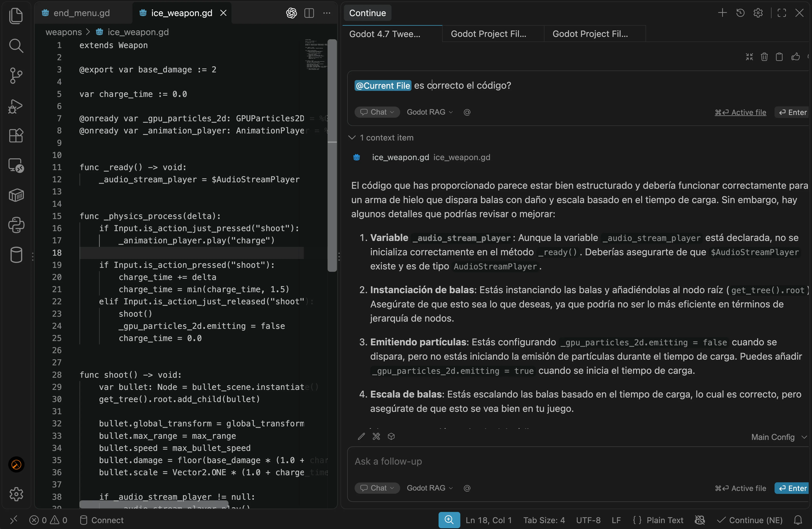Open the Remote Explorer view
The height and width of the screenshot is (529, 812).
coord(16,166)
